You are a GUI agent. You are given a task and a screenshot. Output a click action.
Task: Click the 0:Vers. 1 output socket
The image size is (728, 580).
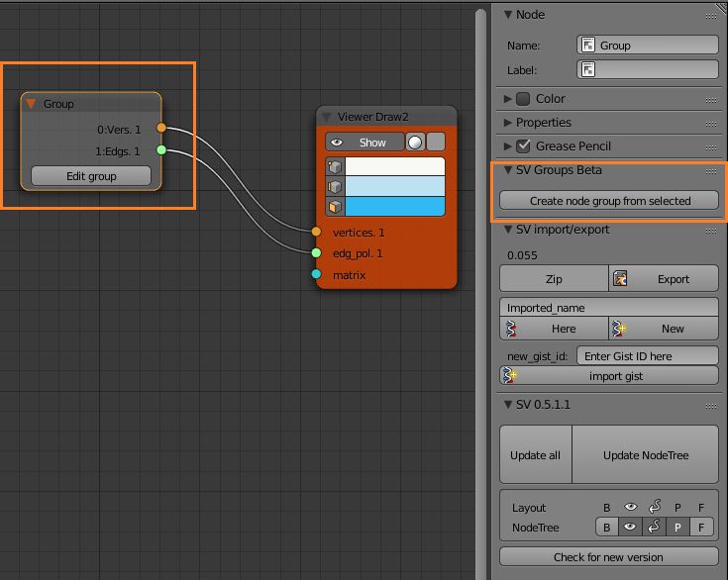click(161, 128)
